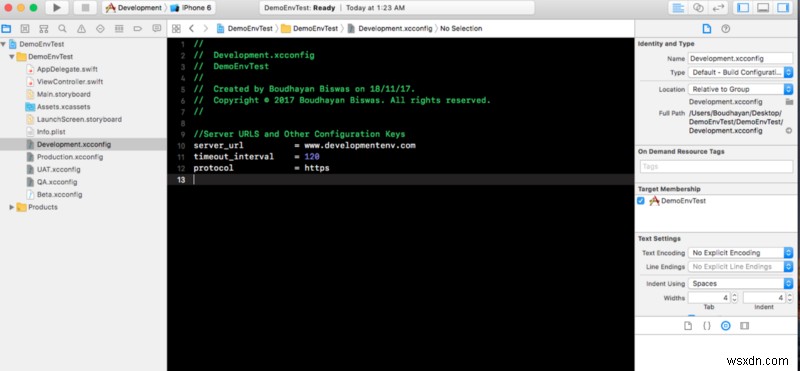Click the Development.xcconfig breadcrumb in jump bar
This screenshot has height=371, width=800.
(x=390, y=29)
